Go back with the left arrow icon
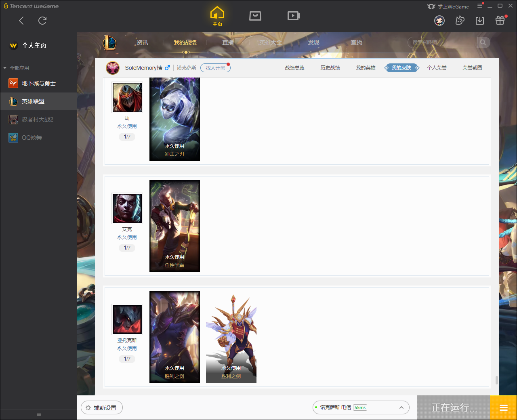 [x=21, y=21]
